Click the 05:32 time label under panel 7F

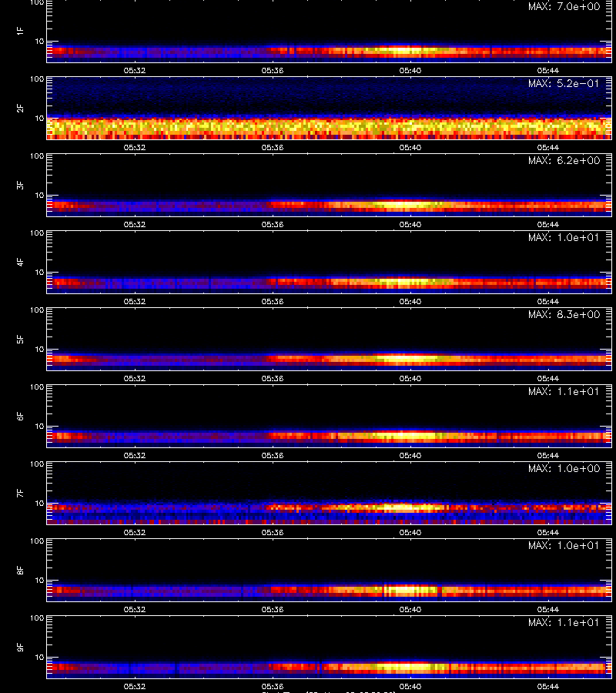[x=134, y=533]
